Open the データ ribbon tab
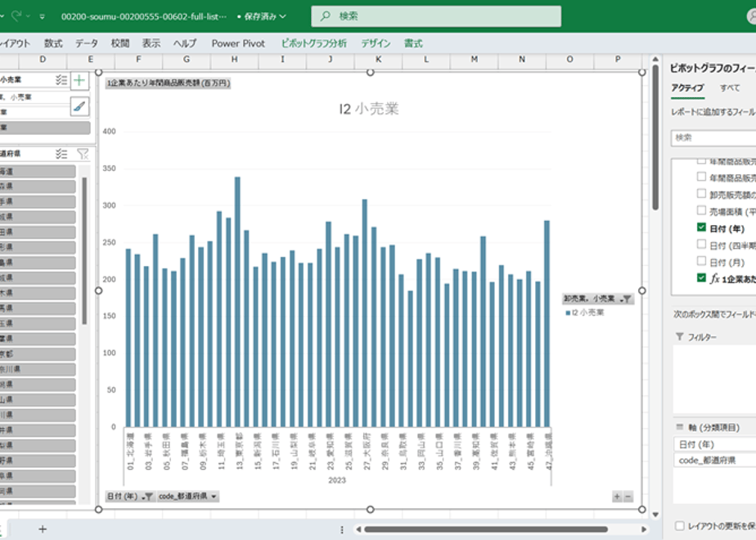 click(x=86, y=43)
